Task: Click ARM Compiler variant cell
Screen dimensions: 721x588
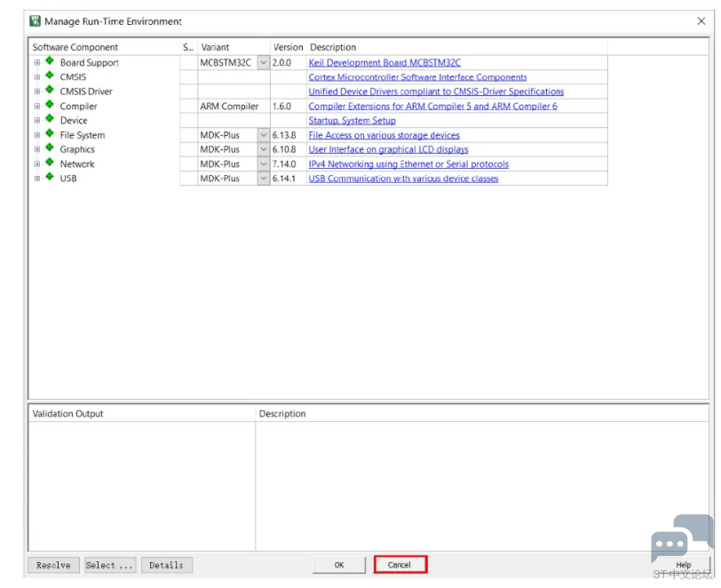Action: 229,107
